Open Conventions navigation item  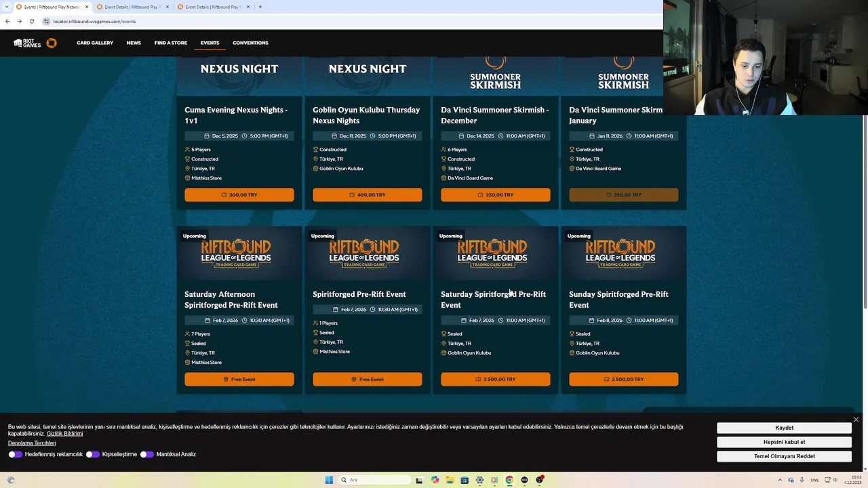(250, 43)
